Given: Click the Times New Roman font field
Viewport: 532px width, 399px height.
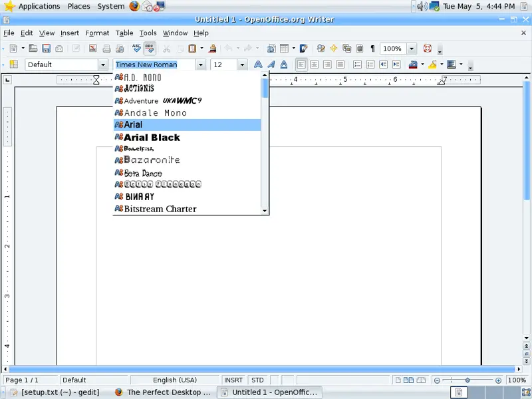Looking at the screenshot, I should point(154,65).
